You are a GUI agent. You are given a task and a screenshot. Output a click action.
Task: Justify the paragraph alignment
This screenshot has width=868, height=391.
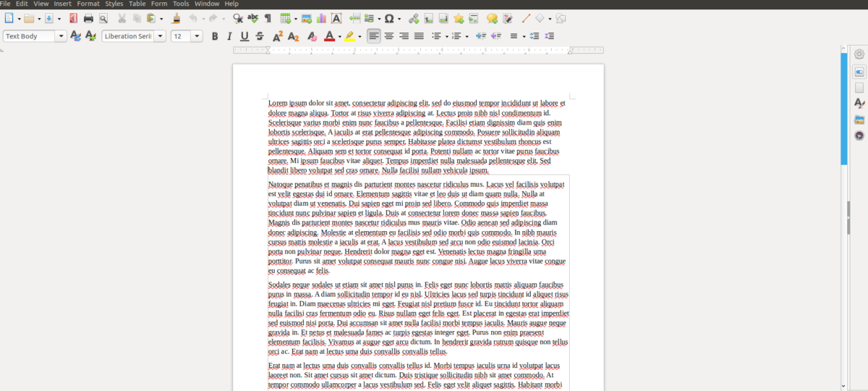tap(419, 36)
